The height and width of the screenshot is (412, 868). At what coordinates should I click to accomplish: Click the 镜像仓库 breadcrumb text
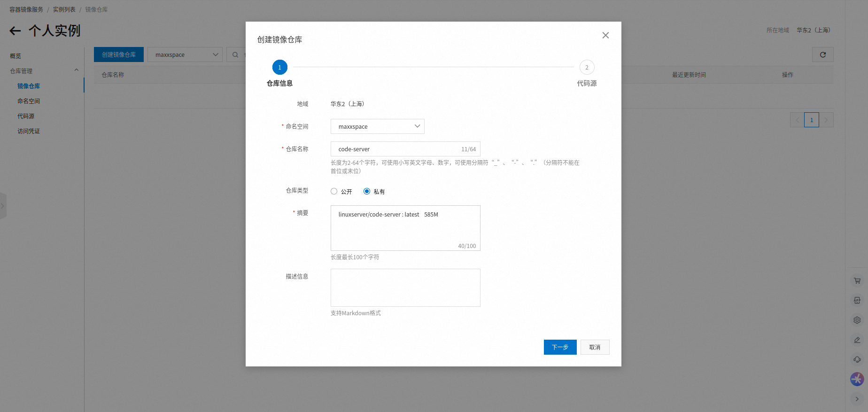tap(96, 9)
